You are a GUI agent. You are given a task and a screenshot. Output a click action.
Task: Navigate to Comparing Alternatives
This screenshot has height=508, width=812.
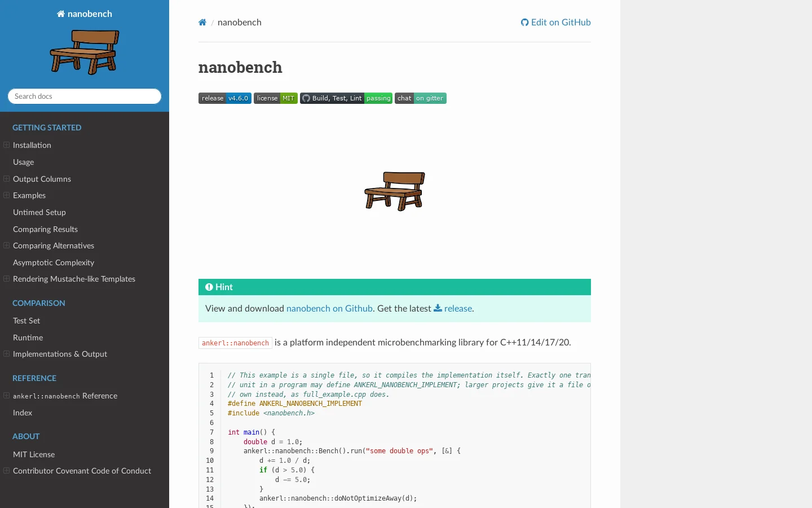54,246
